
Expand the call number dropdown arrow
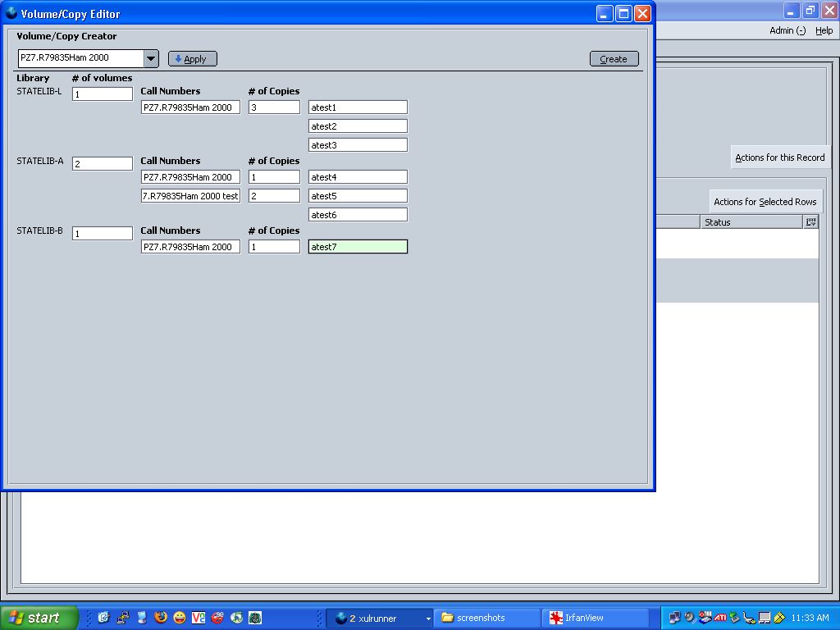pos(151,58)
